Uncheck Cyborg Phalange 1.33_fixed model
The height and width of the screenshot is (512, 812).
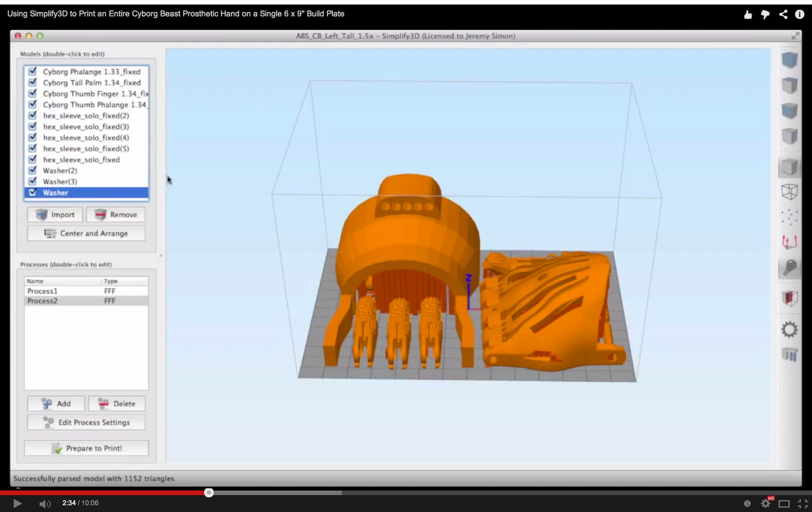tap(33, 72)
